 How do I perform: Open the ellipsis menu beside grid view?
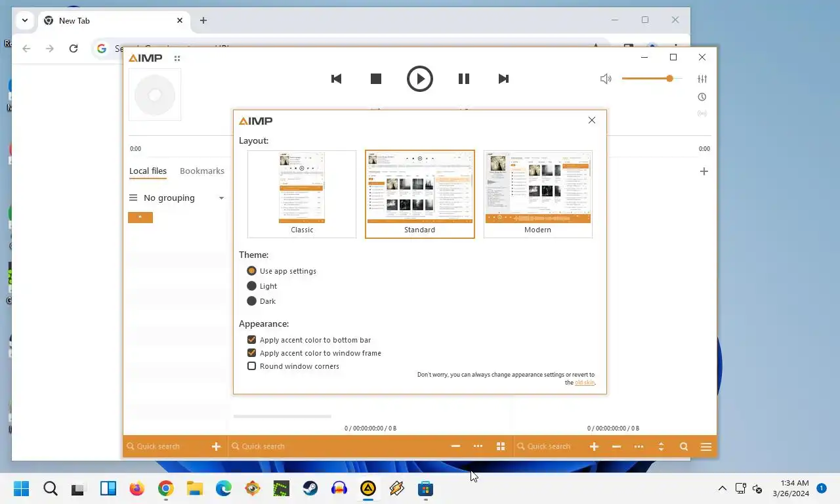478,446
